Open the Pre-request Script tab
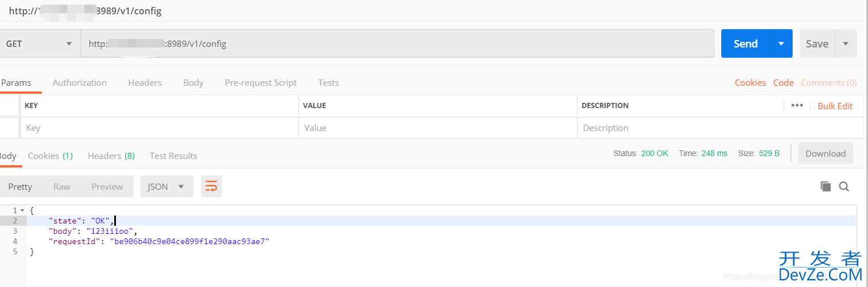The width and height of the screenshot is (868, 287). [x=261, y=82]
